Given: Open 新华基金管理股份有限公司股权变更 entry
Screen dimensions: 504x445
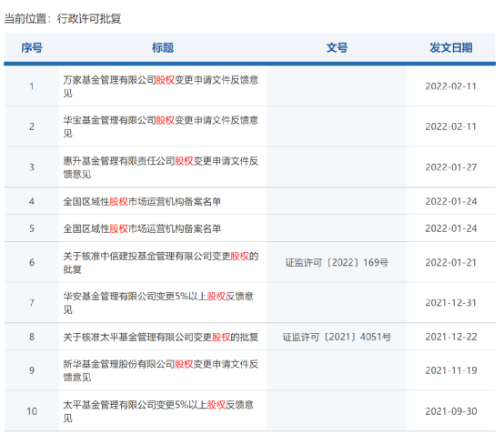Looking at the screenshot, I should (161, 370).
